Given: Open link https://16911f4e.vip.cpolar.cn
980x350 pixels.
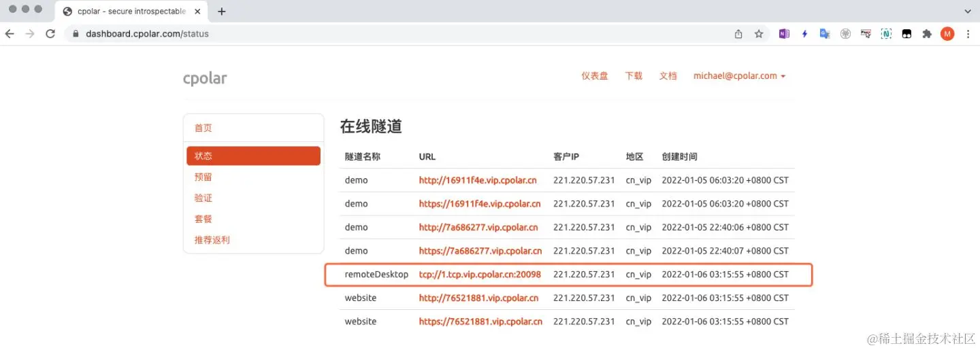Looking at the screenshot, I should click(480, 204).
